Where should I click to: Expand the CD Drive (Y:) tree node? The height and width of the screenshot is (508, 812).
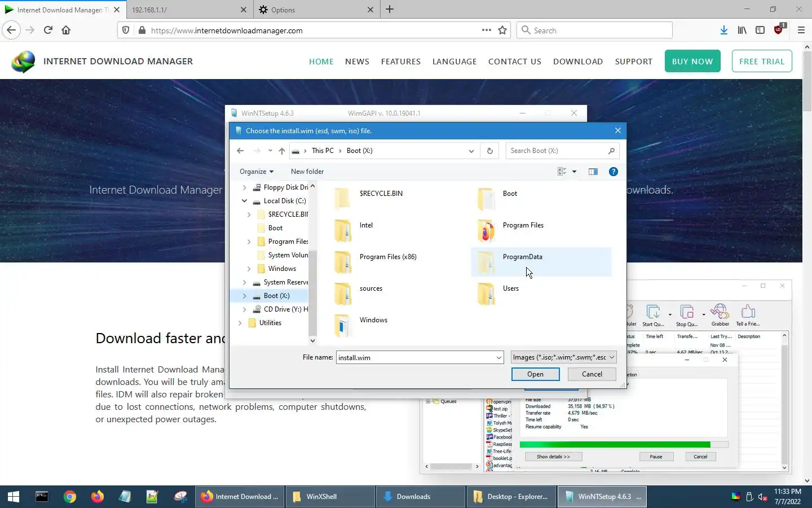tap(244, 309)
